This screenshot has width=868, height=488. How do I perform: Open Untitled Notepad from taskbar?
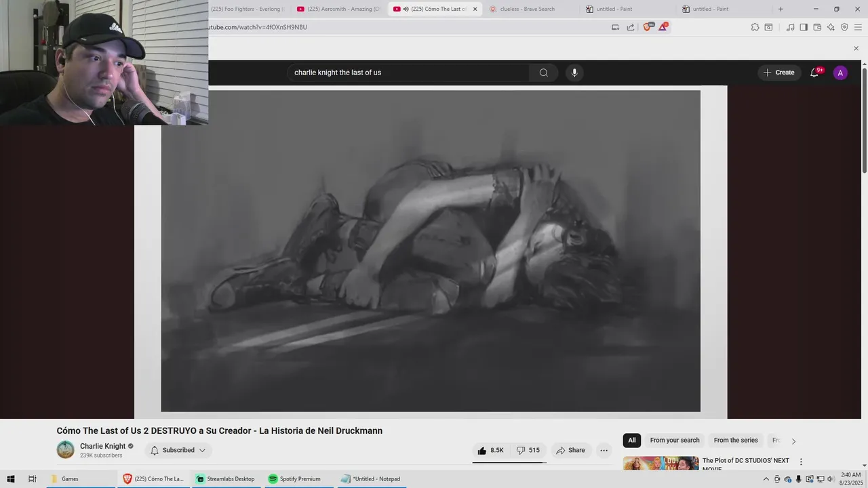coord(371,479)
